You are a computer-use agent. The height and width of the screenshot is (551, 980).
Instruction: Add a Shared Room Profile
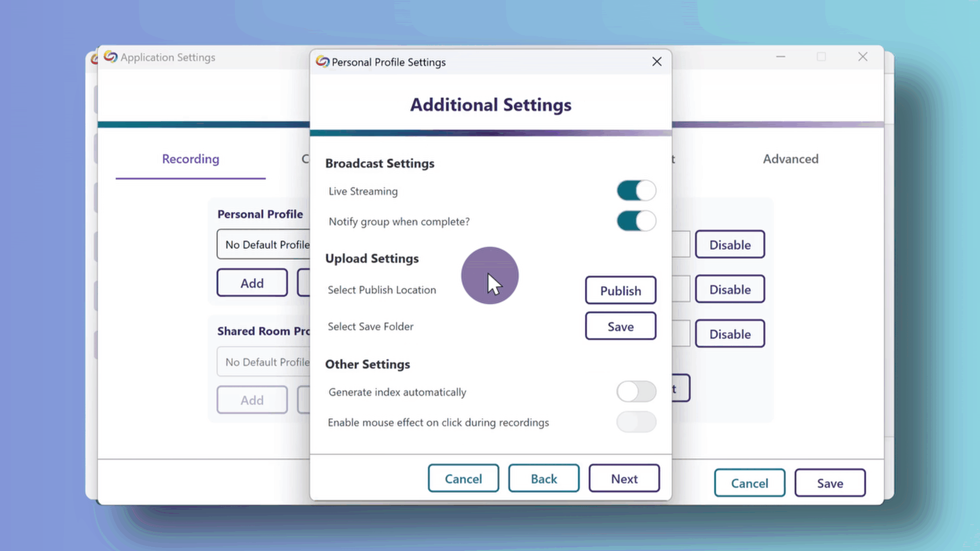pyautogui.click(x=252, y=399)
